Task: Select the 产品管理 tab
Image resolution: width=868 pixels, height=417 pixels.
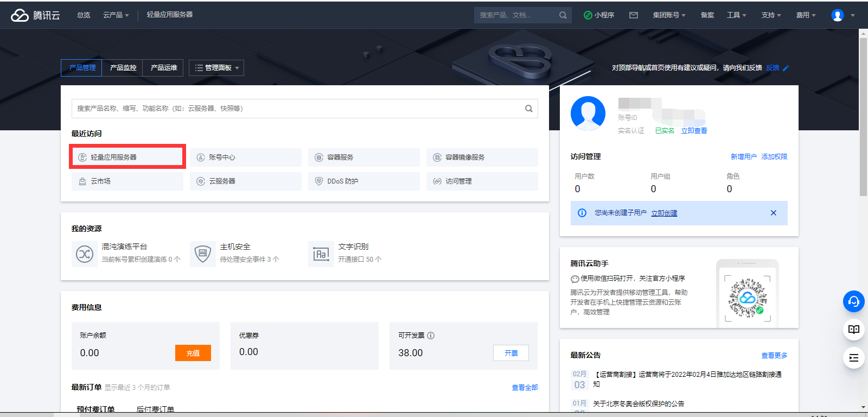Action: point(82,68)
